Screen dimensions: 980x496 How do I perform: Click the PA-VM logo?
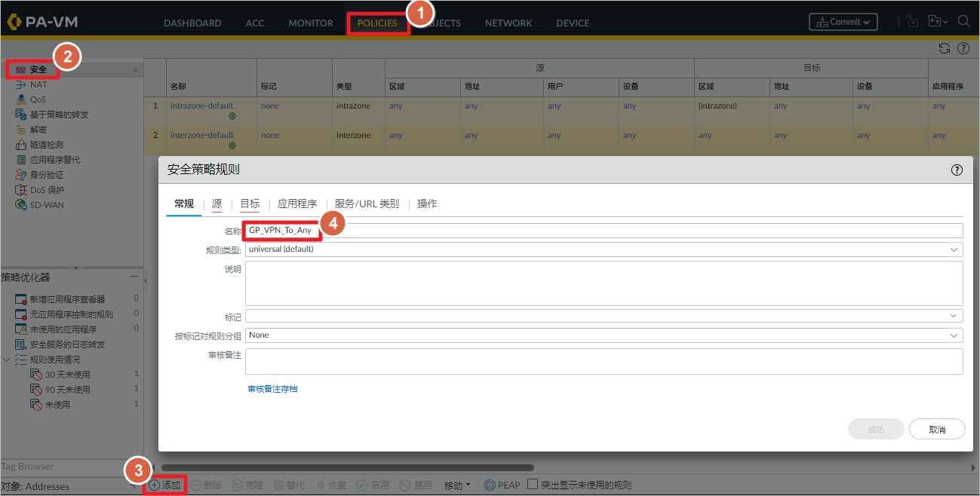pyautogui.click(x=43, y=22)
